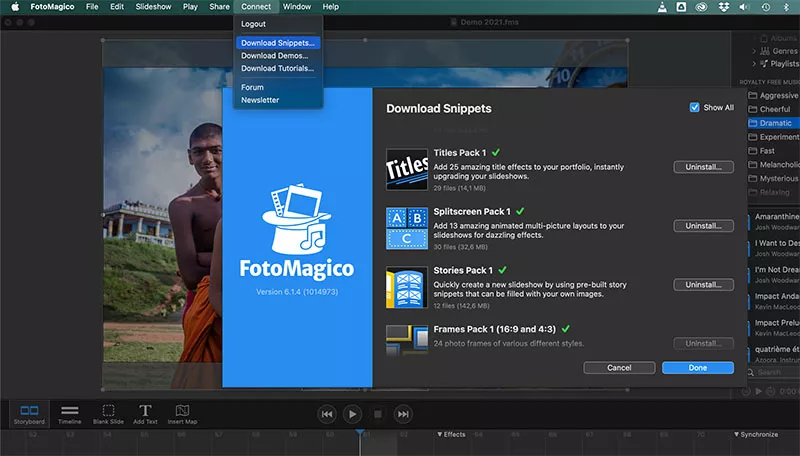Switch to Timeline view
The image size is (800, 456).
(x=69, y=414)
